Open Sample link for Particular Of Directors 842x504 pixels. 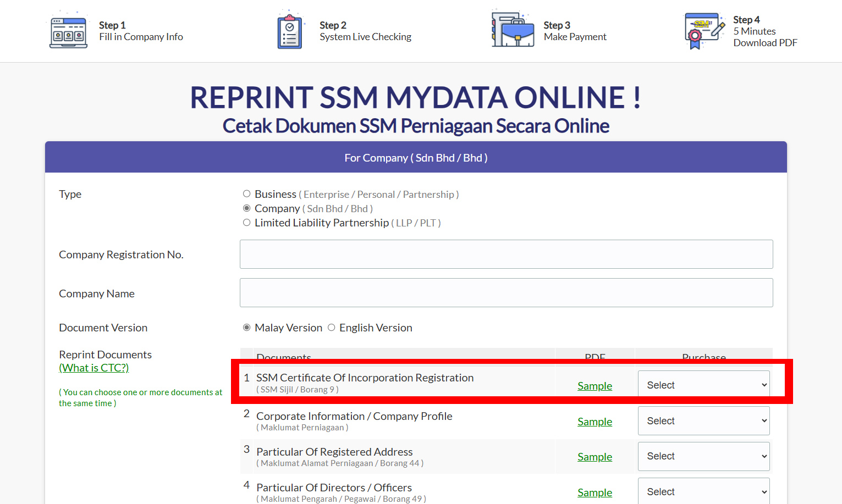[595, 492]
